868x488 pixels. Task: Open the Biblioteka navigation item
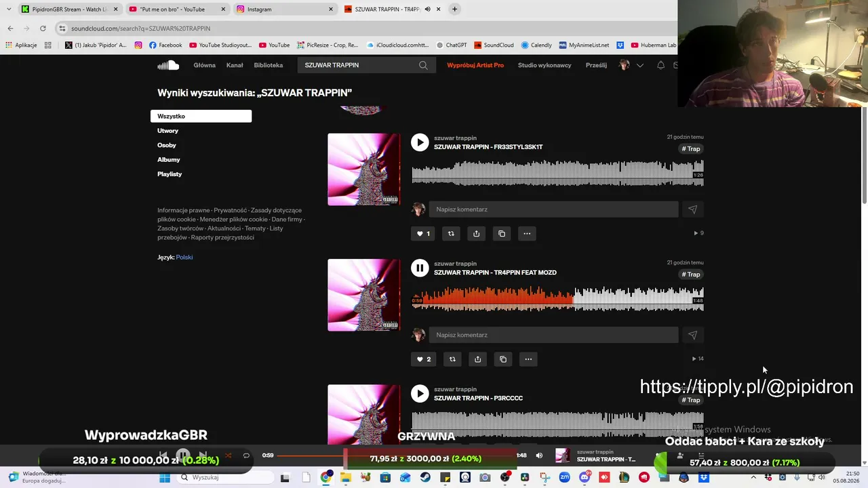[269, 65]
